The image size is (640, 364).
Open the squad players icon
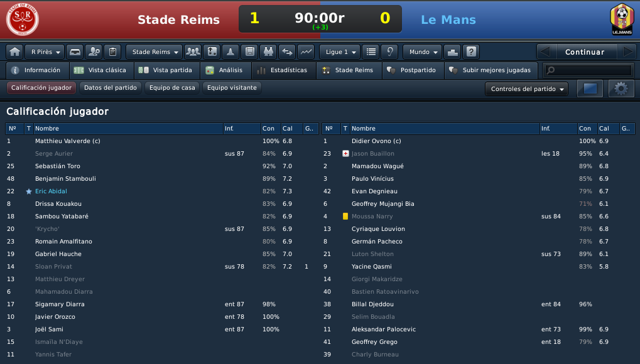(x=193, y=52)
